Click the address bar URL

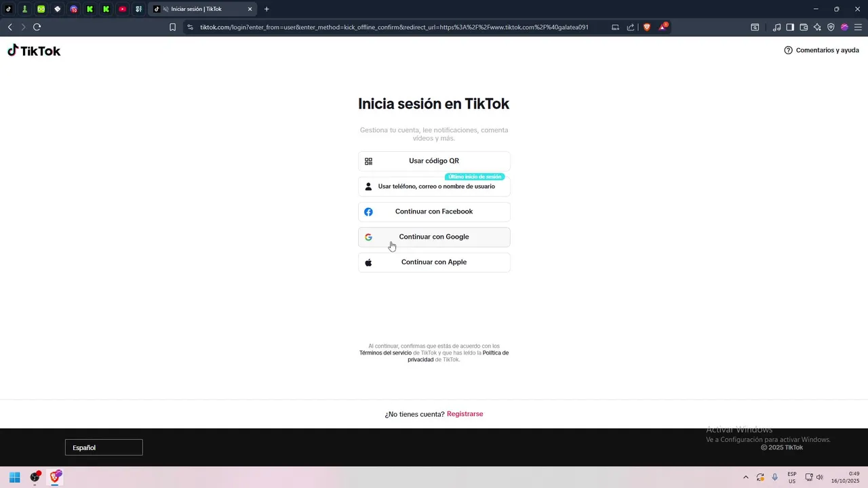point(394,27)
